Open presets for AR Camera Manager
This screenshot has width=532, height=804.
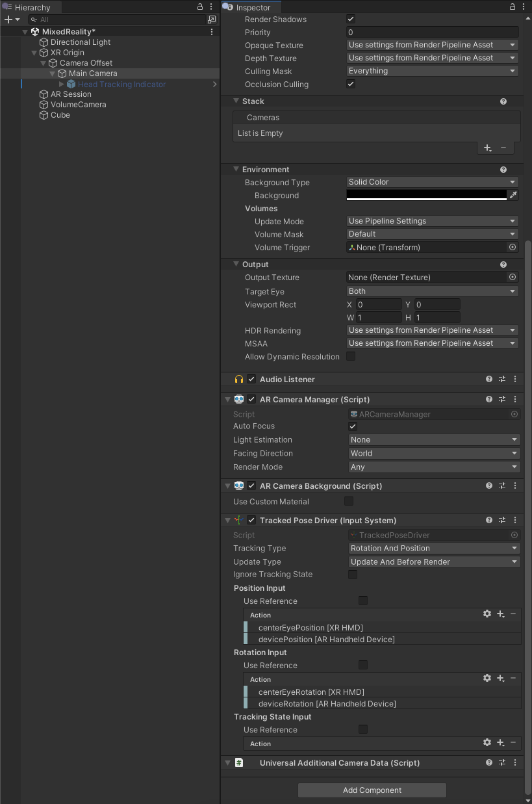pos(502,399)
